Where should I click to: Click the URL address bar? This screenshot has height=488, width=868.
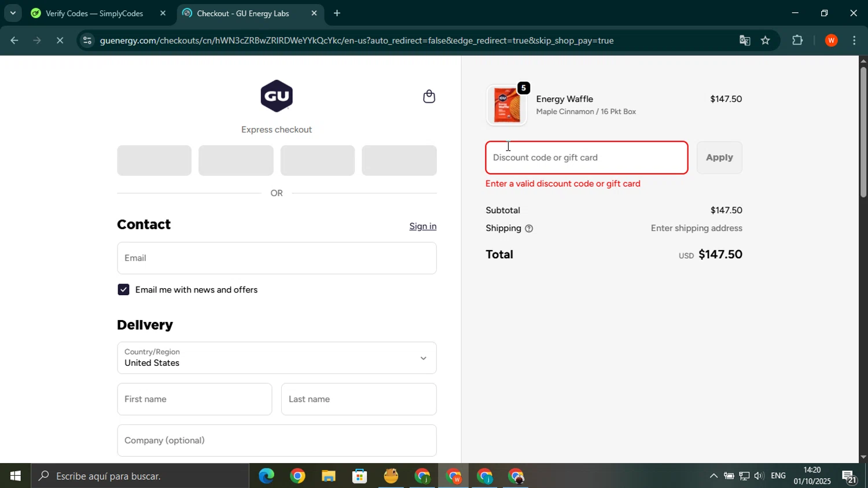(x=356, y=41)
